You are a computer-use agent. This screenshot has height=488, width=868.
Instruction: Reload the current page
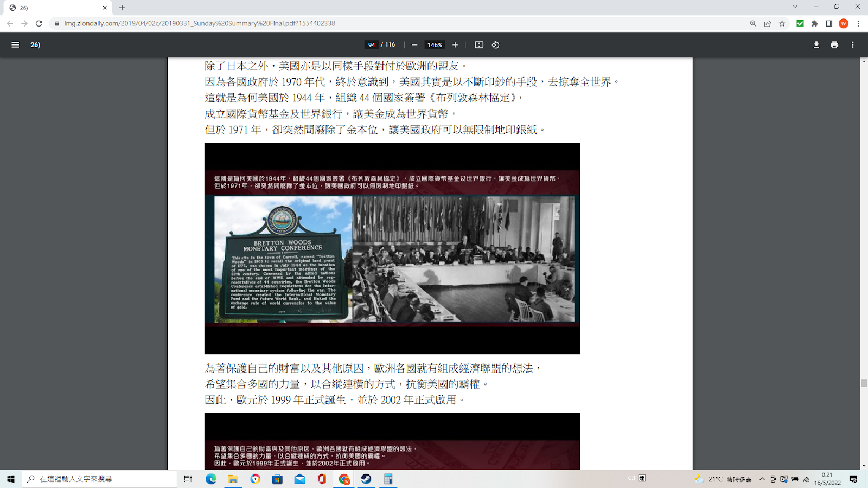pos(39,23)
